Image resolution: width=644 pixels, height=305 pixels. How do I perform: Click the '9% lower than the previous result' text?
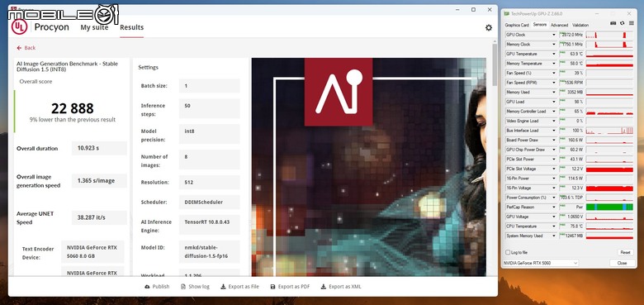(x=73, y=120)
